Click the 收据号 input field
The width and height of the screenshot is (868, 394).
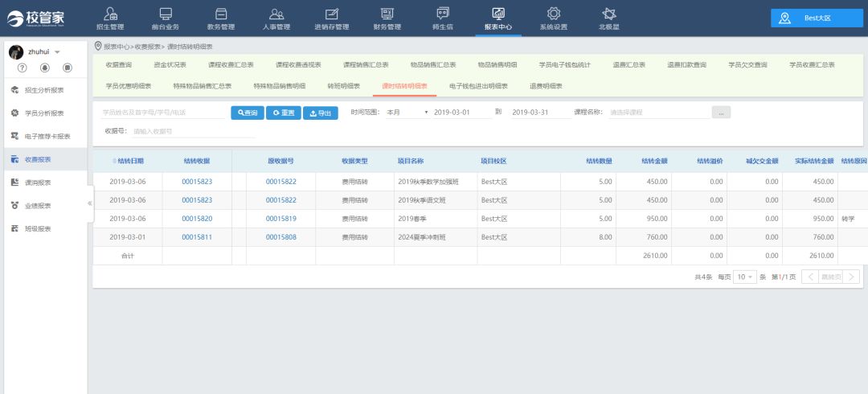(193, 131)
